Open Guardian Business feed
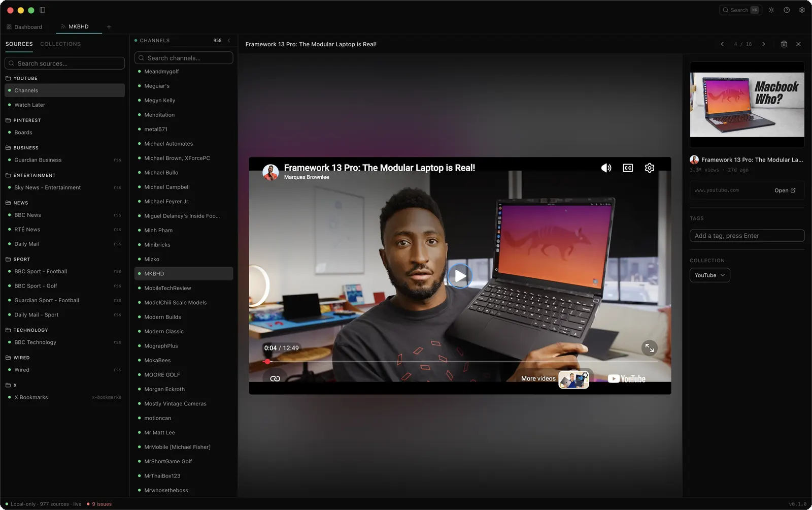Screen dimensions: 812x510 (x=64, y=160)
